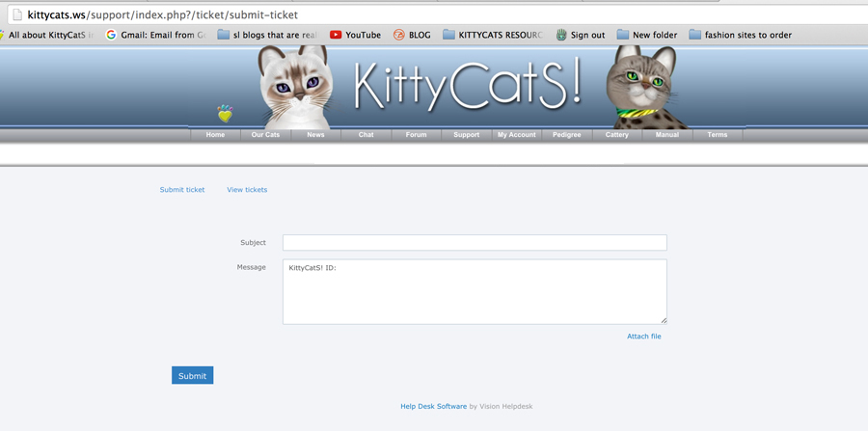Open My Account navigation item
Image resolution: width=868 pixels, height=431 pixels.
[517, 135]
